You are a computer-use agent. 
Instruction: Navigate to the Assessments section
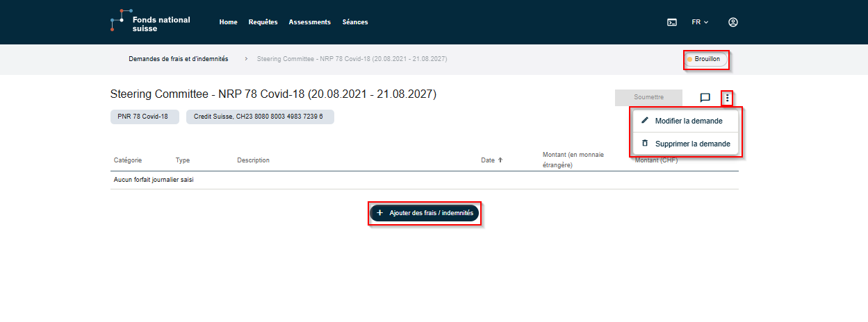point(309,22)
